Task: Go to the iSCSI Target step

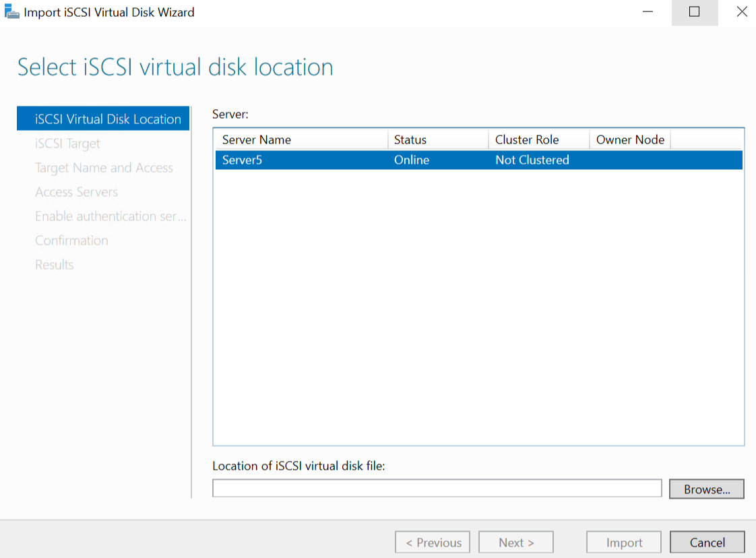Action: [67, 144]
